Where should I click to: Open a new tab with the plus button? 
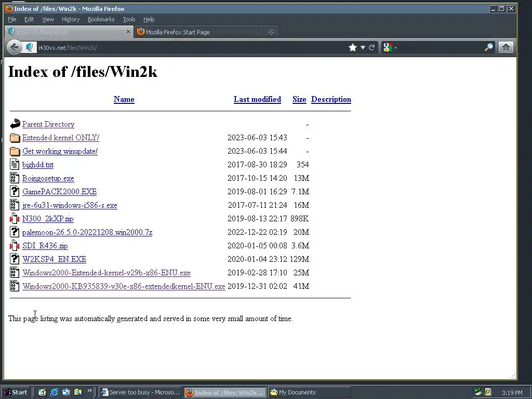(271, 32)
